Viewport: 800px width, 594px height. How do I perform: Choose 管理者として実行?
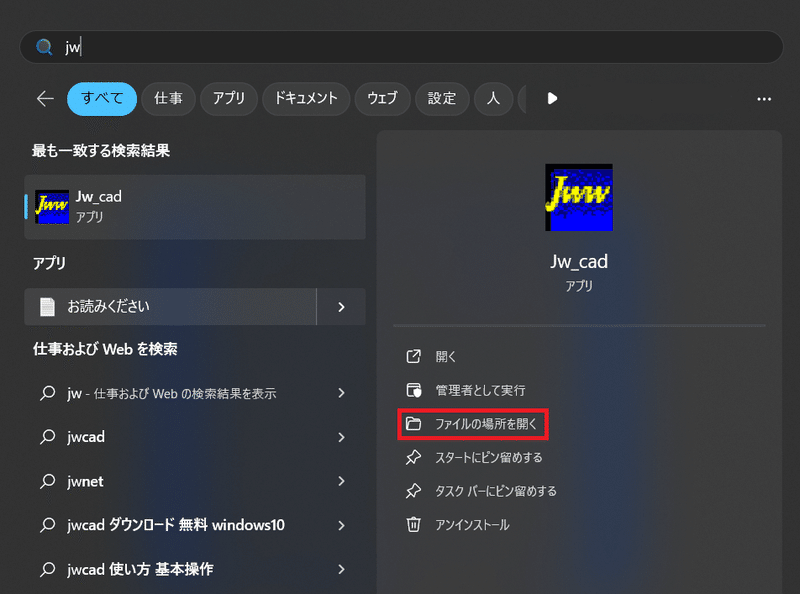pyautogui.click(x=480, y=390)
